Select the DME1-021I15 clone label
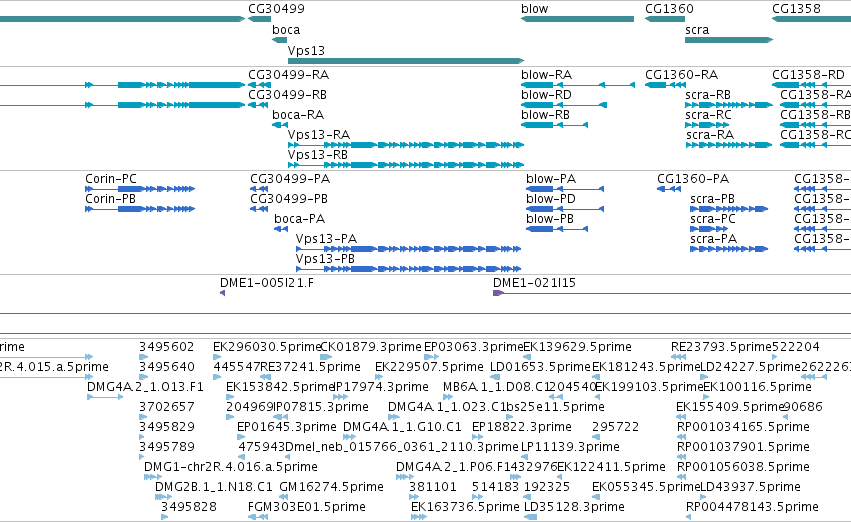 pos(534,283)
